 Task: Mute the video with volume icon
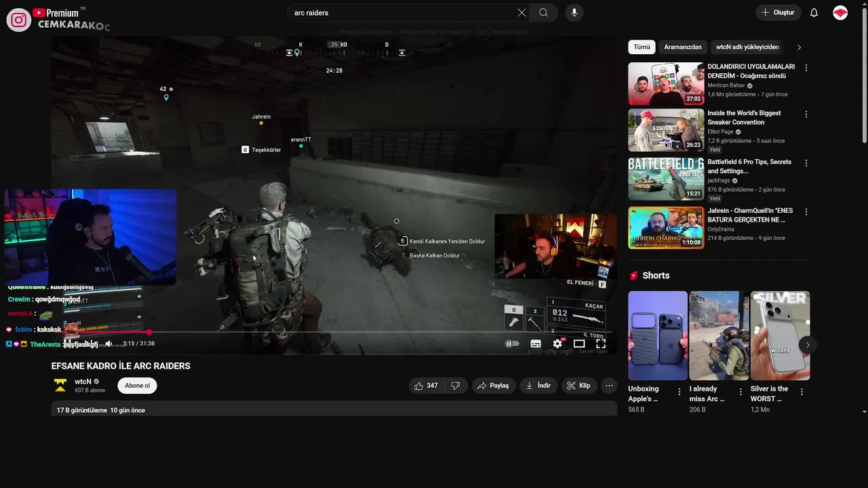(108, 344)
